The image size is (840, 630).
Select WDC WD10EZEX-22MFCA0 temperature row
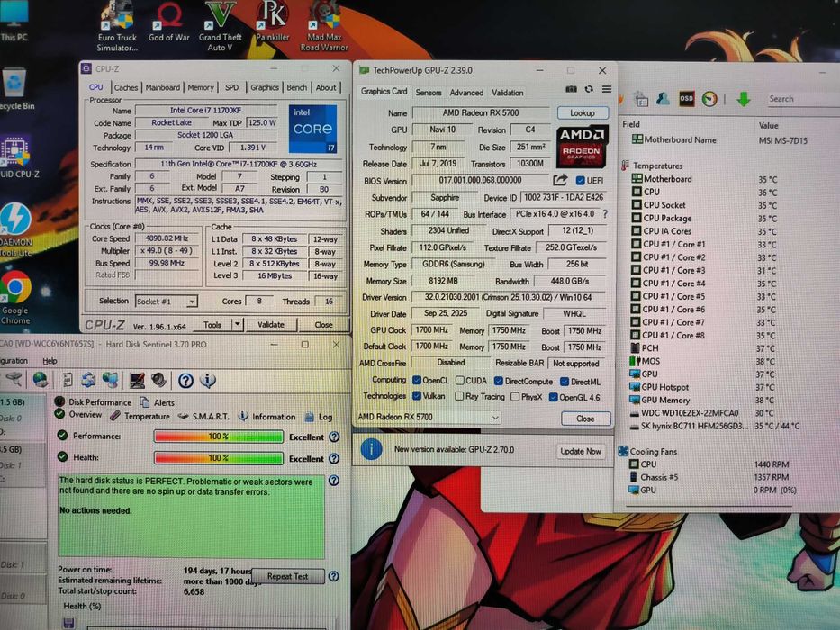[x=701, y=413]
